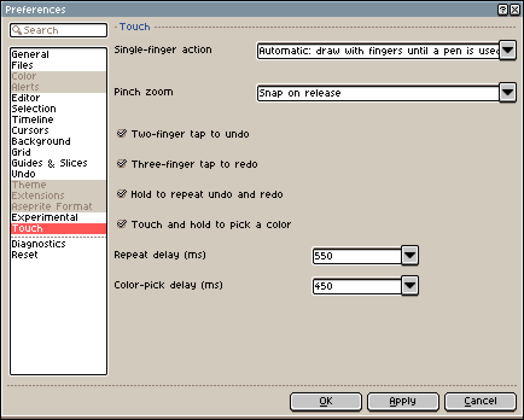Screen dimensions: 524x420
Task: Switch to the Undo section
Action: click(59, 174)
